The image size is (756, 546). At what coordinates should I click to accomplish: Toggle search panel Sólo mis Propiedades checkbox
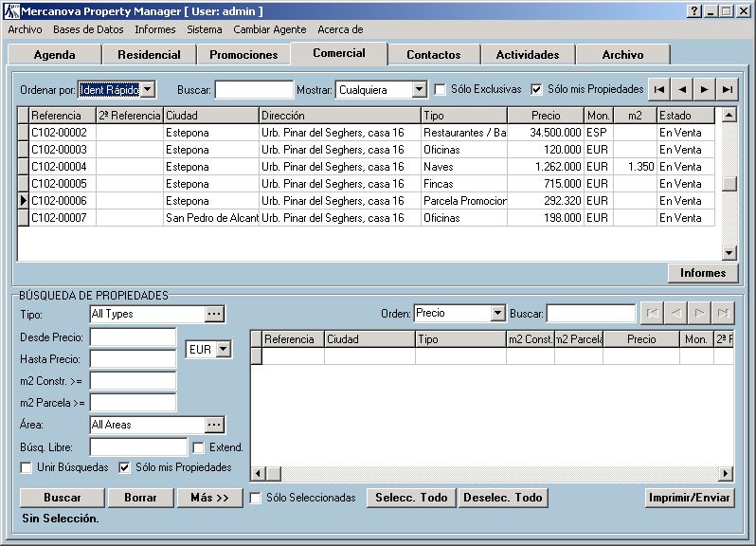124,468
